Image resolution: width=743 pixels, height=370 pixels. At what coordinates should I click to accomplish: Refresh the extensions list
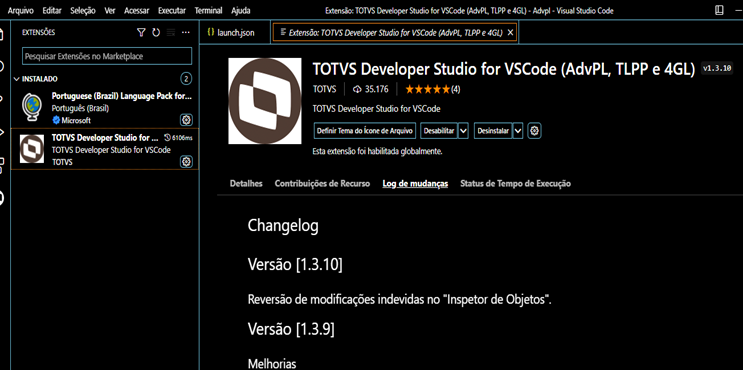pyautogui.click(x=156, y=32)
